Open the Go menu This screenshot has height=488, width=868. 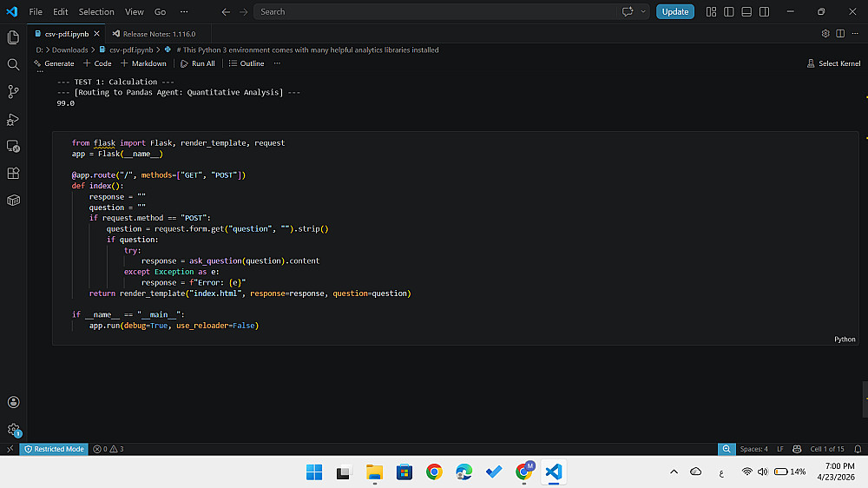point(160,11)
